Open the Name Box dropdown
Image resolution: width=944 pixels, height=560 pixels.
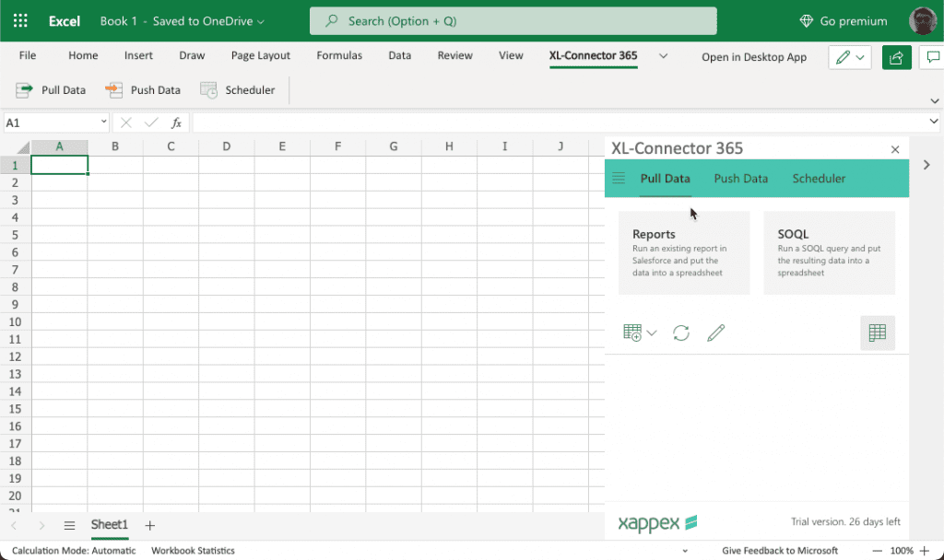(x=103, y=122)
